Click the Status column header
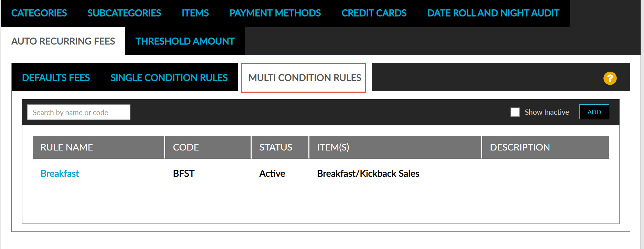This screenshot has height=249, width=644. click(276, 147)
